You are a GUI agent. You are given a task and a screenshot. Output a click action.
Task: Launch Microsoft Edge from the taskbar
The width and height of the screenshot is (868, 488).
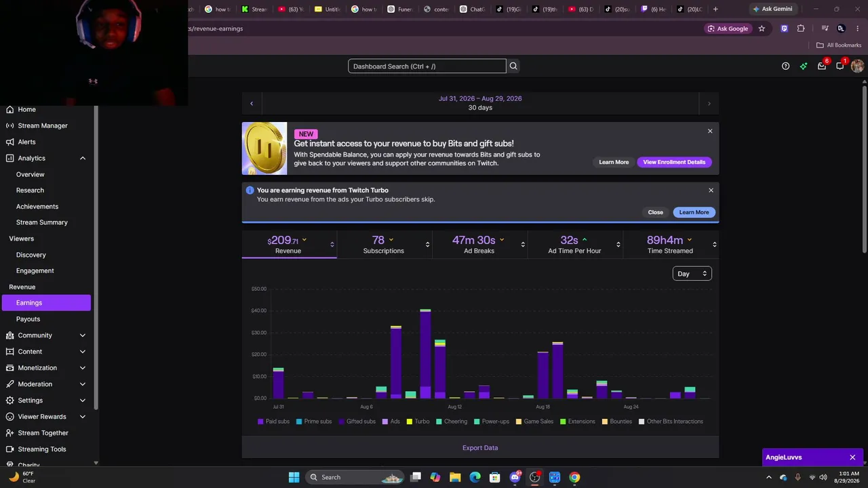point(475,477)
